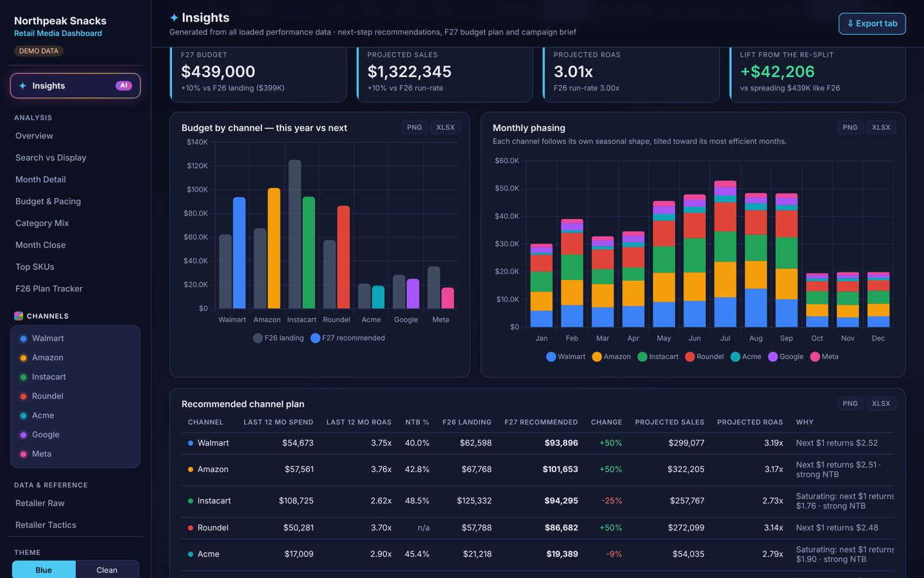Toggle the Meta channel filter
The image size is (924, 578).
click(x=75, y=454)
